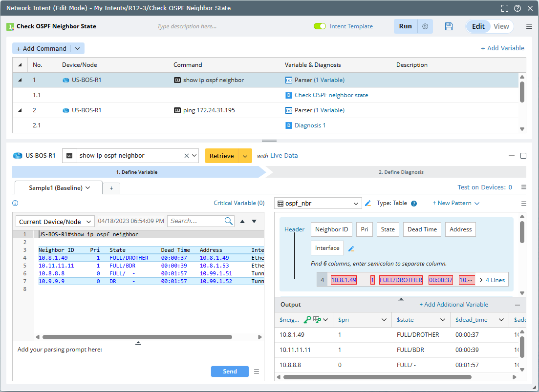Click the pencil icon beside ospf_nbr
The height and width of the screenshot is (392, 539).
(368, 203)
